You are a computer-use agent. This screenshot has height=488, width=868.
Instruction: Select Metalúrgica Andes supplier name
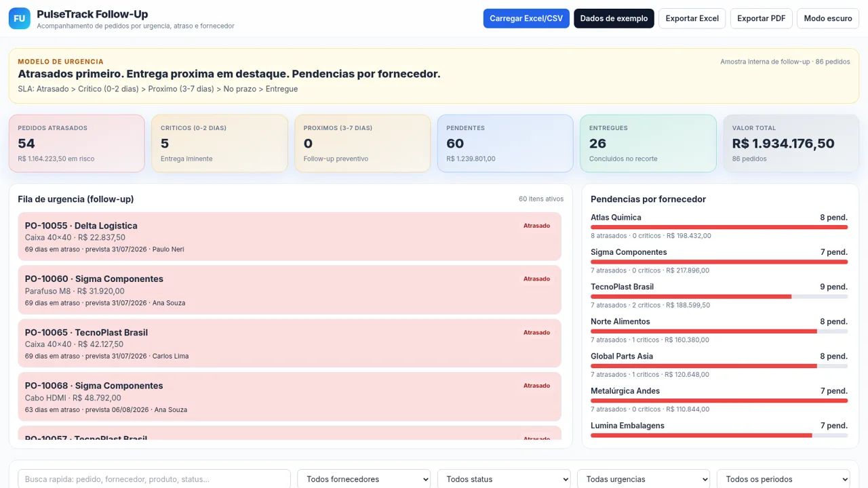click(x=625, y=391)
